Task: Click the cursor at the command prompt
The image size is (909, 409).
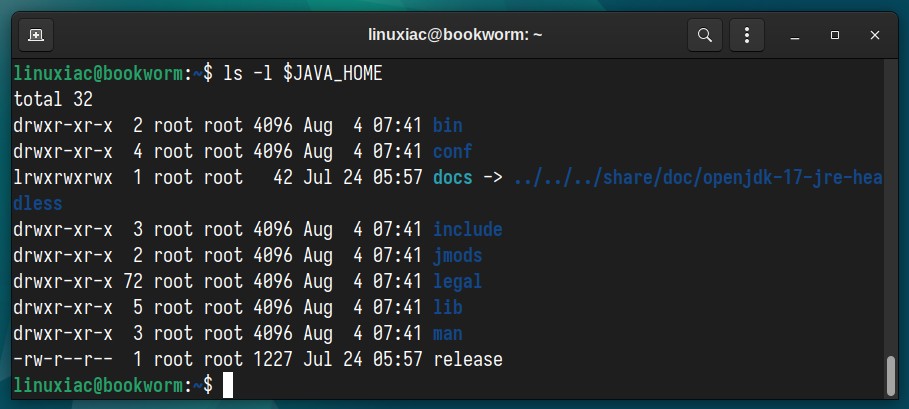Action: coord(228,385)
